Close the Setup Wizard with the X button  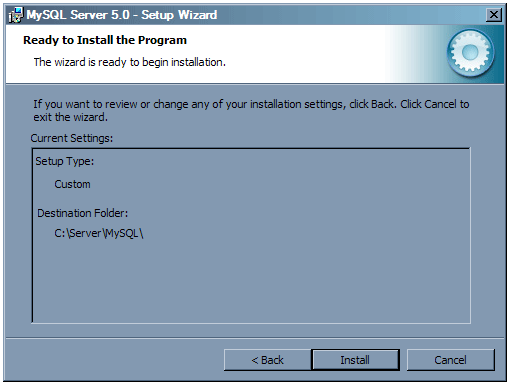tap(494, 15)
